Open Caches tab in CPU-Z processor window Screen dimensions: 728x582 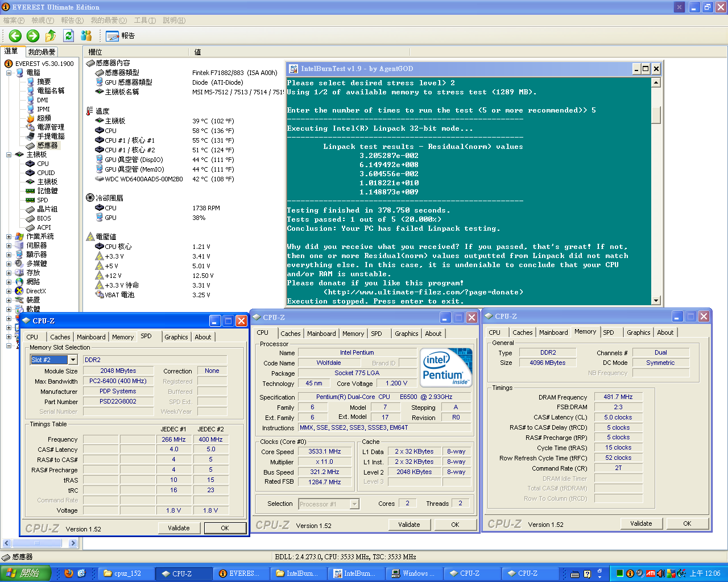click(x=291, y=334)
